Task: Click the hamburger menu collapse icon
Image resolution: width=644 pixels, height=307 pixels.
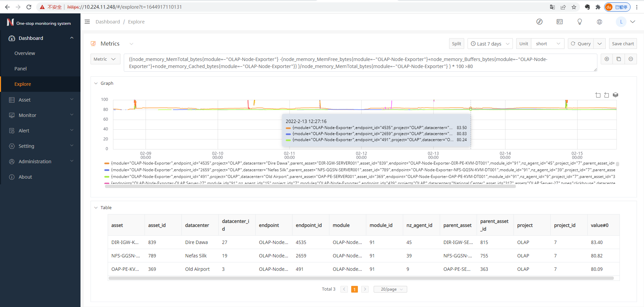Action: [x=87, y=22]
